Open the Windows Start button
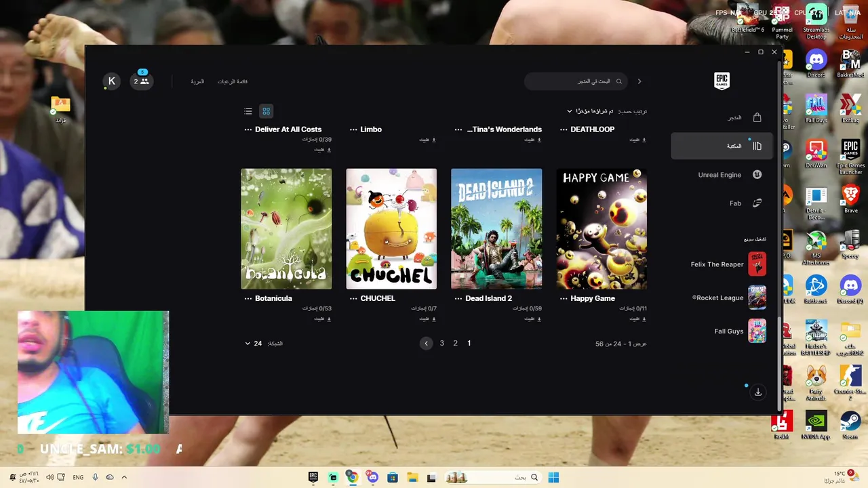Screen dimensions: 868x488 point(553,477)
